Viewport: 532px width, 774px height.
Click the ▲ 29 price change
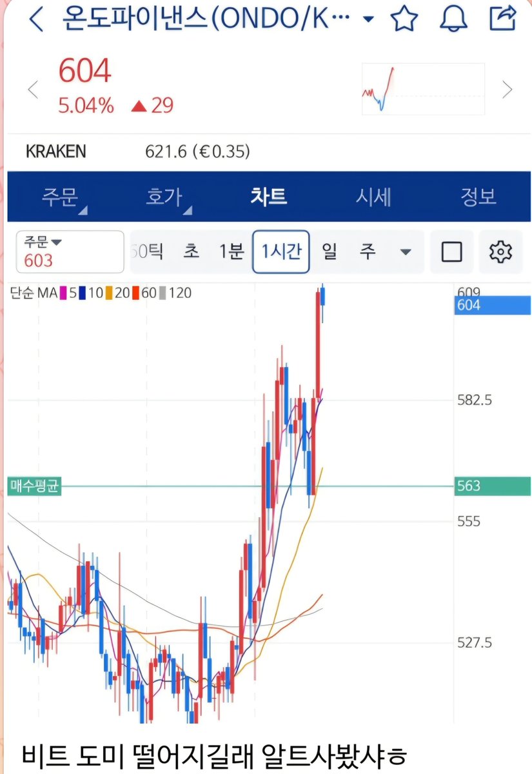[152, 106]
